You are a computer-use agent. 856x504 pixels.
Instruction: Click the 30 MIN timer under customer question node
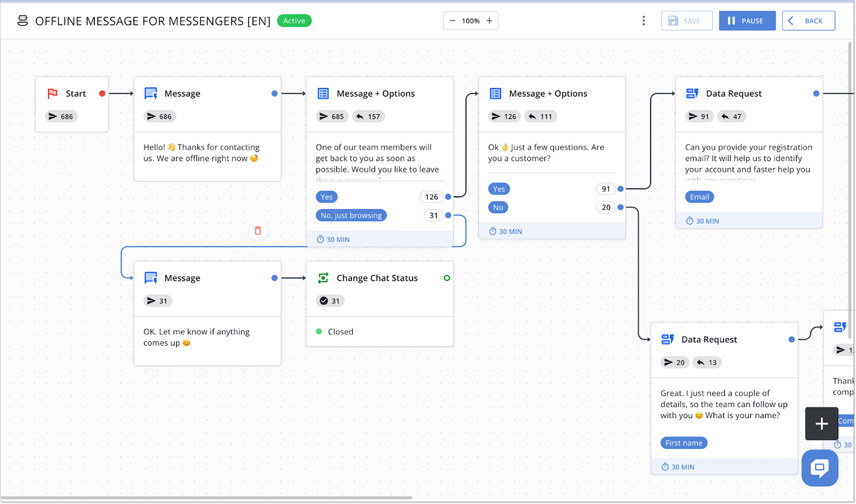506,232
